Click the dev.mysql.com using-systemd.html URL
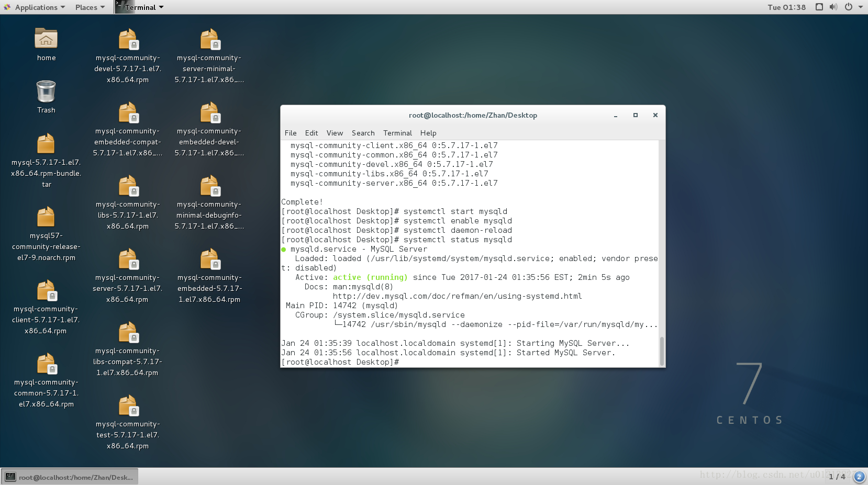The image size is (868, 485). click(x=457, y=296)
